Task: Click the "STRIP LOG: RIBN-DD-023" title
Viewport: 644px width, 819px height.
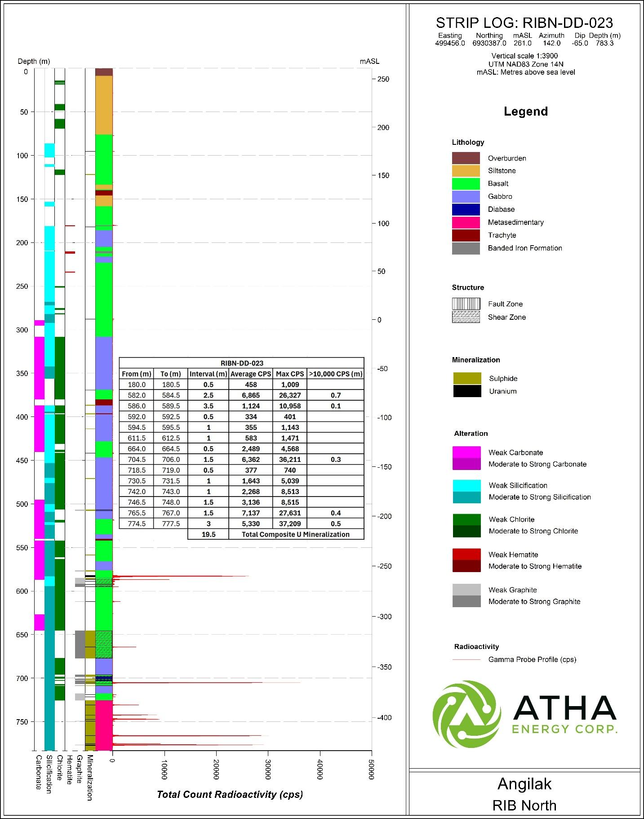Action: 524,23
